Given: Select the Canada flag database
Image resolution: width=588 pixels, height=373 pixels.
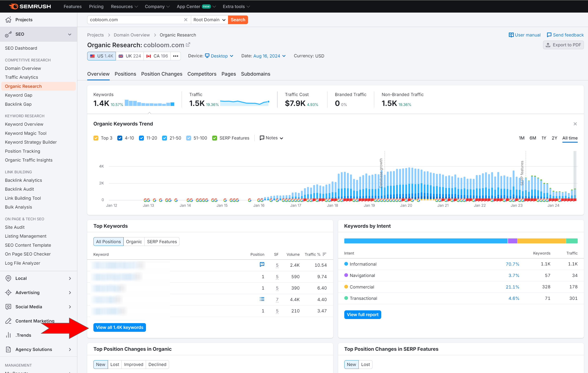Looking at the screenshot, I should [157, 56].
